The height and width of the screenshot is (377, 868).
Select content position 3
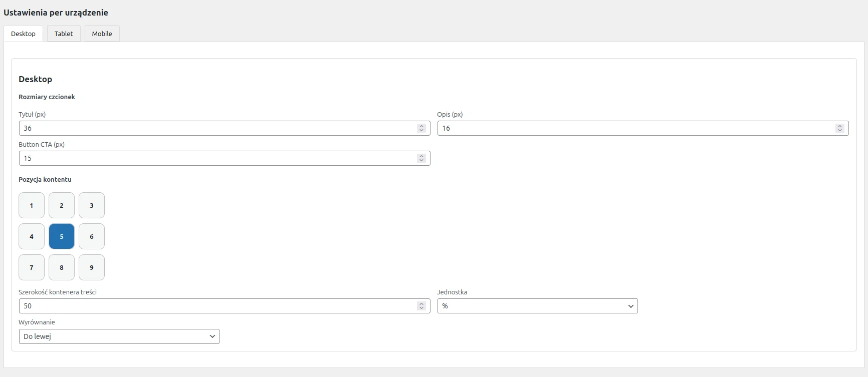click(x=92, y=205)
